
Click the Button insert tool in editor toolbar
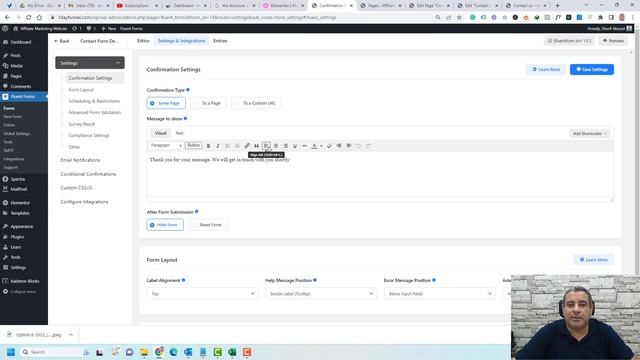193,145
